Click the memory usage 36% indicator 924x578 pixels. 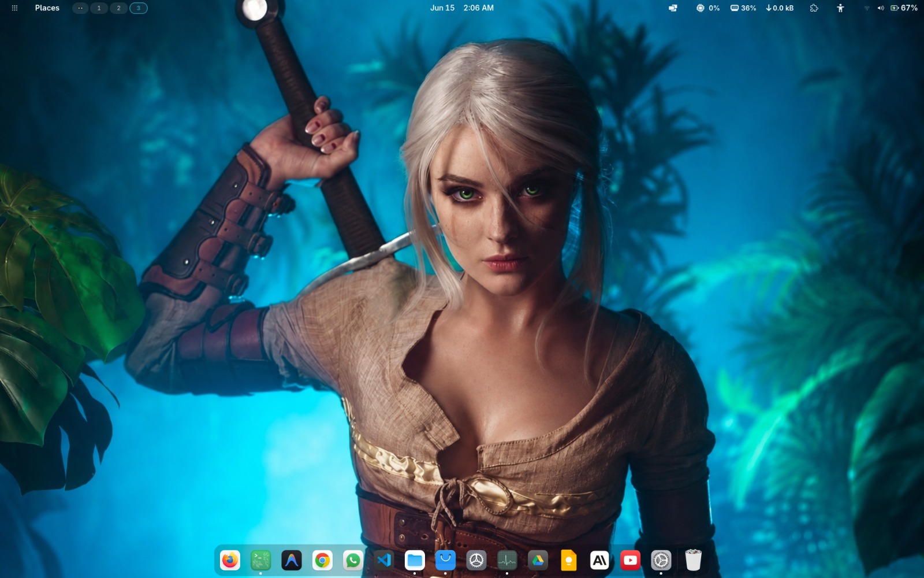tap(743, 8)
